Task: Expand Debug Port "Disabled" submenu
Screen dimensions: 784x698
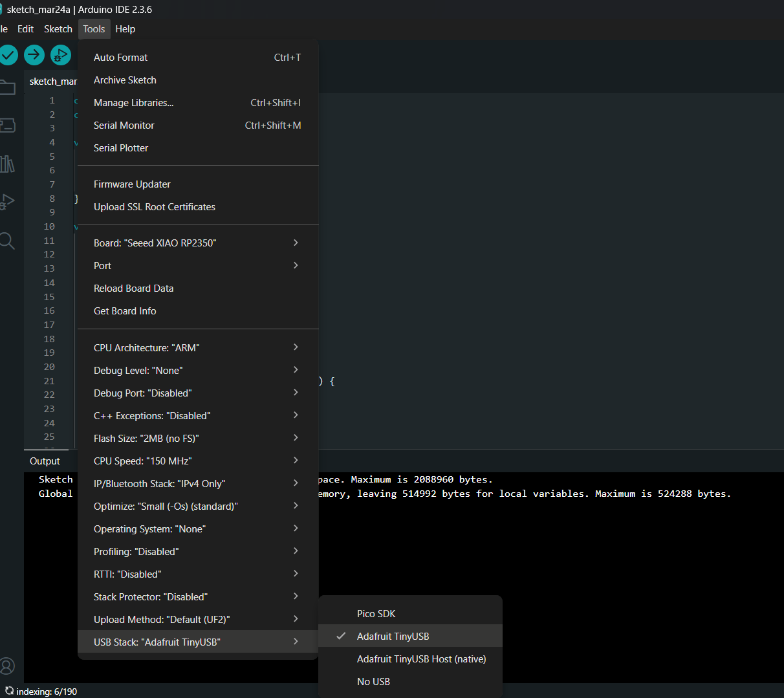Action: [197, 393]
